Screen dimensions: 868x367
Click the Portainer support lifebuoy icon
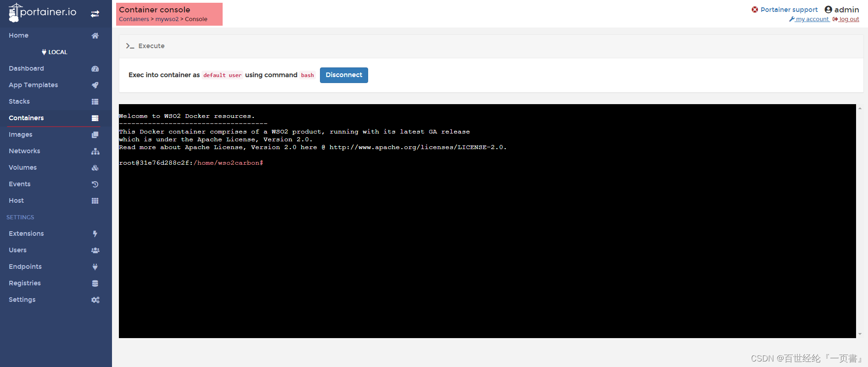coord(755,10)
